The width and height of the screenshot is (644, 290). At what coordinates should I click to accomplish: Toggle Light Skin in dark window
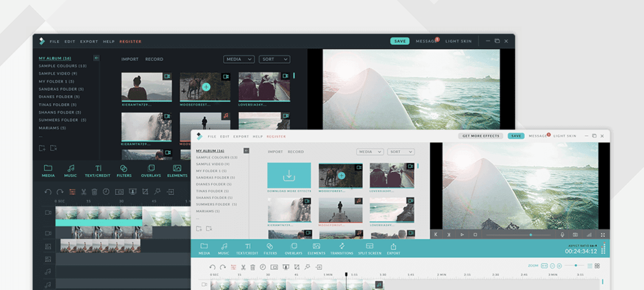click(458, 41)
